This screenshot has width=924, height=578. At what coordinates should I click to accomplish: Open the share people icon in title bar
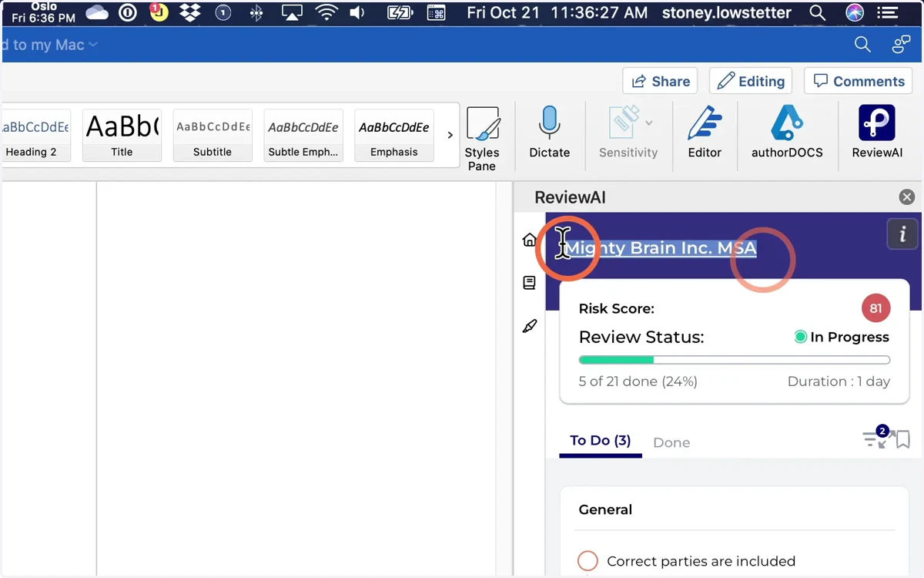[x=901, y=45]
